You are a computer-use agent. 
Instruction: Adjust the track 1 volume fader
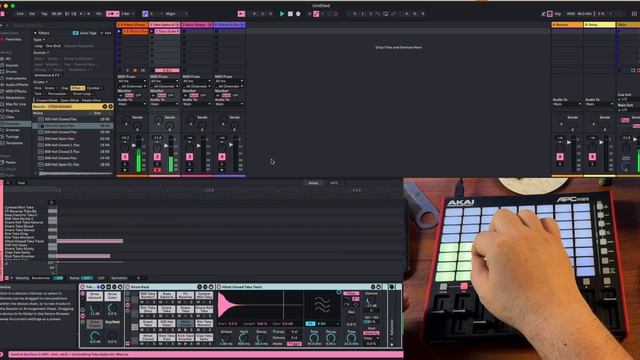(x=134, y=145)
